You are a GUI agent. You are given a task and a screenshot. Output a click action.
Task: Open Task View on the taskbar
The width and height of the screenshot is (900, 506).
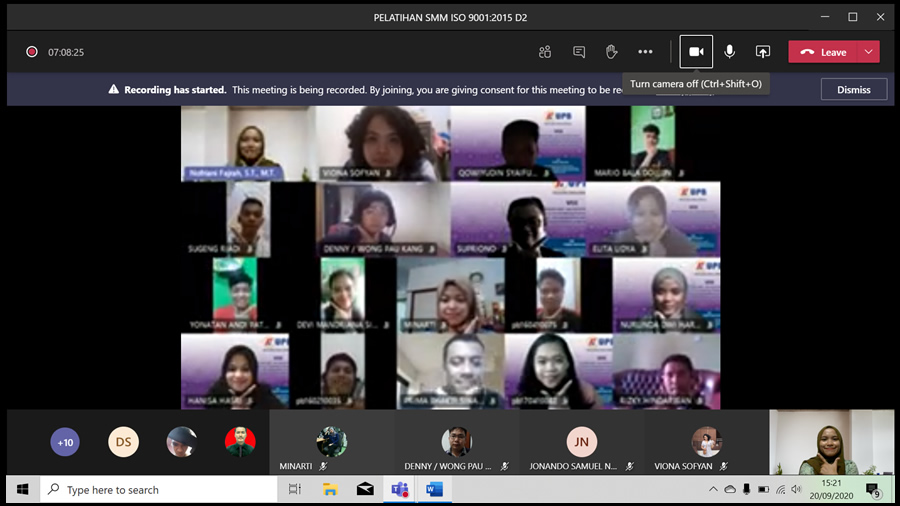(x=295, y=490)
